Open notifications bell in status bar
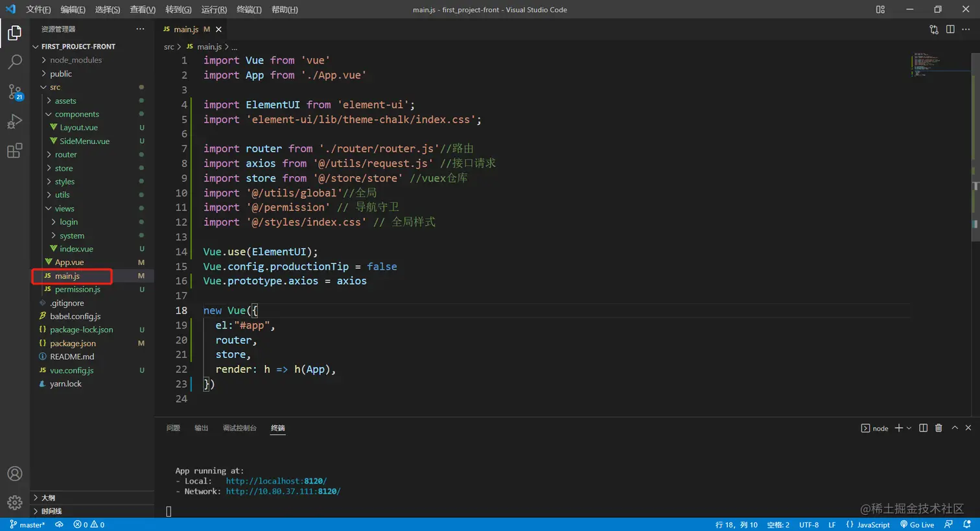 pos(967,525)
